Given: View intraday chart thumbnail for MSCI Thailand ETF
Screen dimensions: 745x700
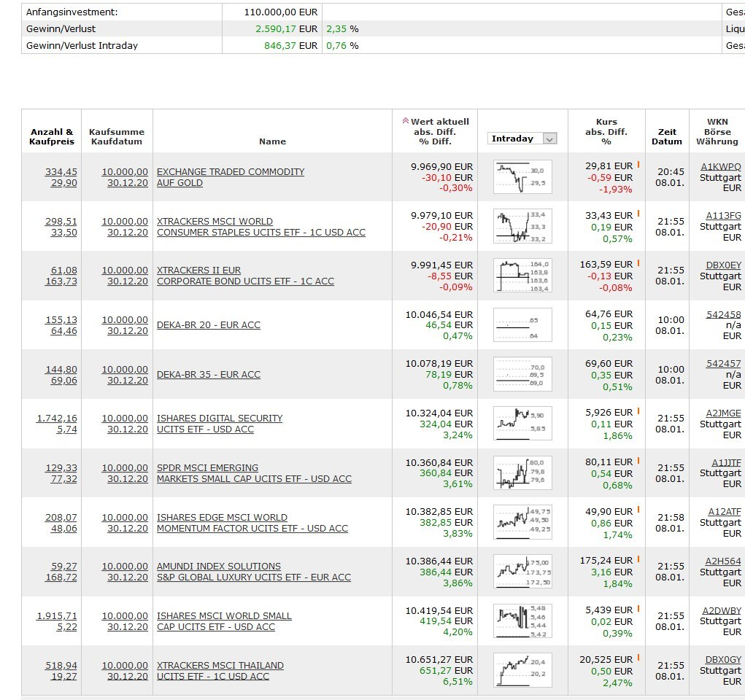Looking at the screenshot, I should 522,671.
